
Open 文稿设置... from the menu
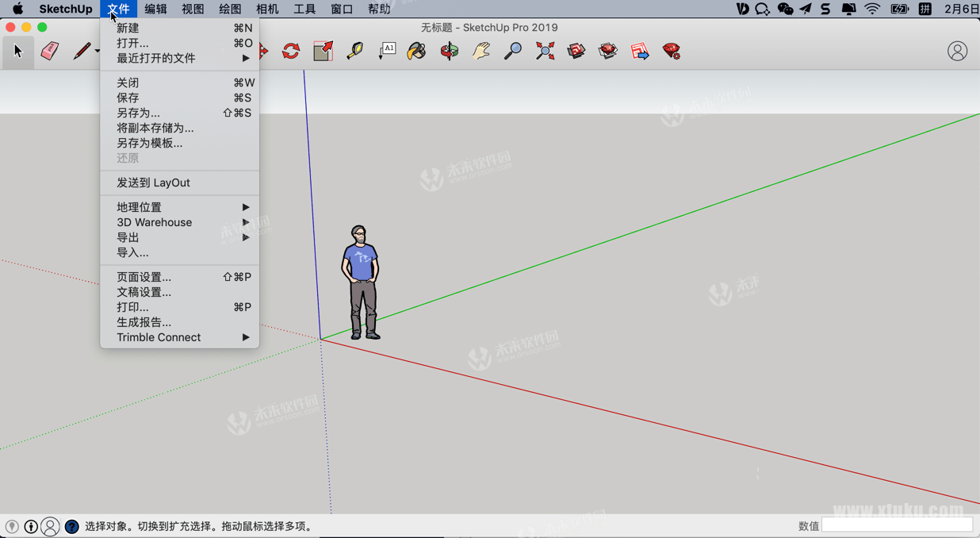click(x=179, y=292)
